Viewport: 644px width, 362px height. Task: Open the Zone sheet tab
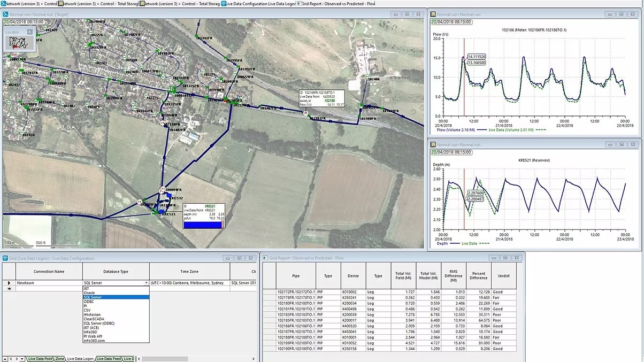coord(59,359)
